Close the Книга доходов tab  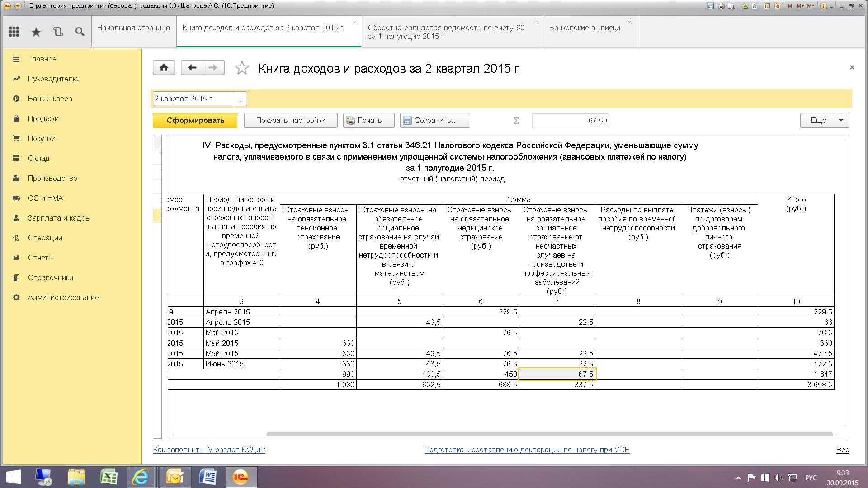354,23
